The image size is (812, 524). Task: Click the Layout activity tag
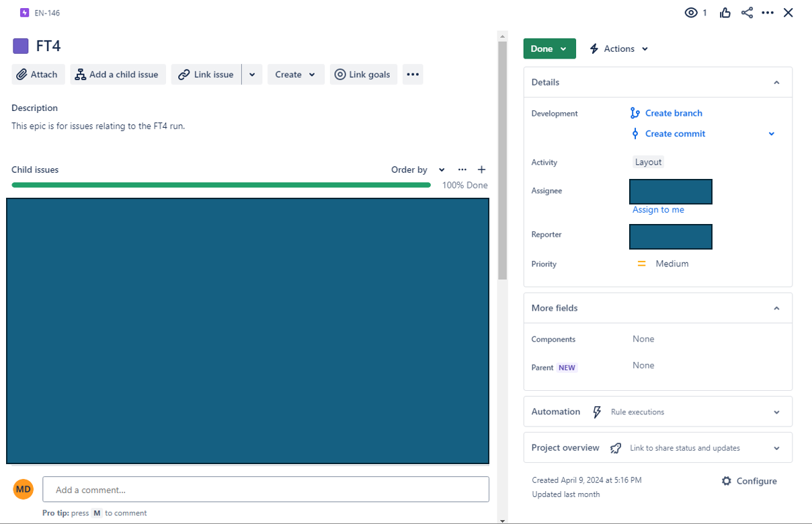click(649, 162)
